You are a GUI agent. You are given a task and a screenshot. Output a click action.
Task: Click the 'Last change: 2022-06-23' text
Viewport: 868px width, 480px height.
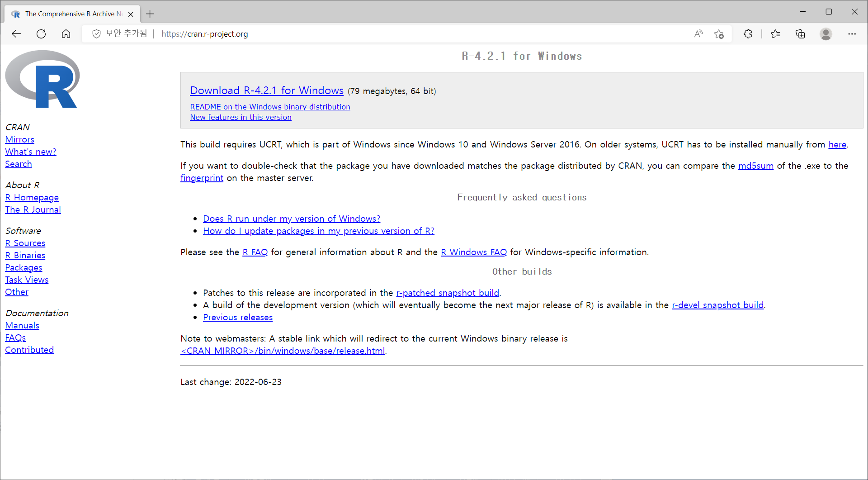tap(231, 382)
